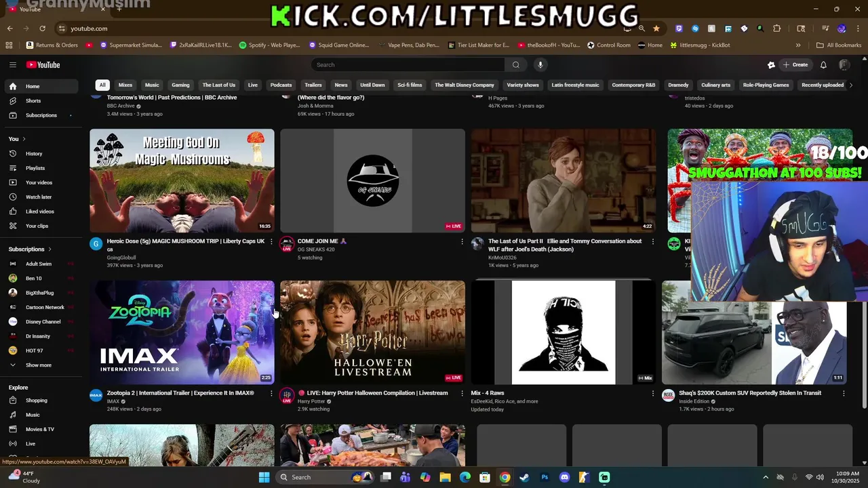Open File Explorer from the taskbar
This screenshot has height=488, width=868.
pyautogui.click(x=445, y=477)
